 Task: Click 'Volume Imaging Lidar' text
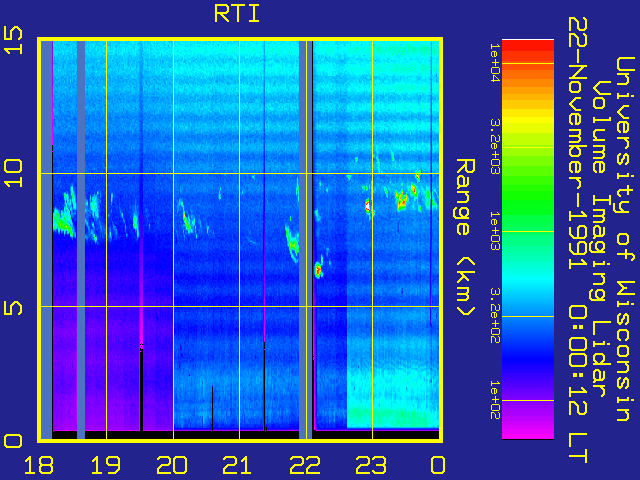pos(600,239)
